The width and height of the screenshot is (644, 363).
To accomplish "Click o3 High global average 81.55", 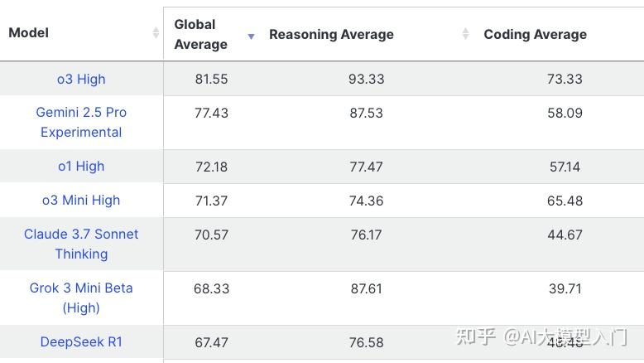I will click(211, 80).
